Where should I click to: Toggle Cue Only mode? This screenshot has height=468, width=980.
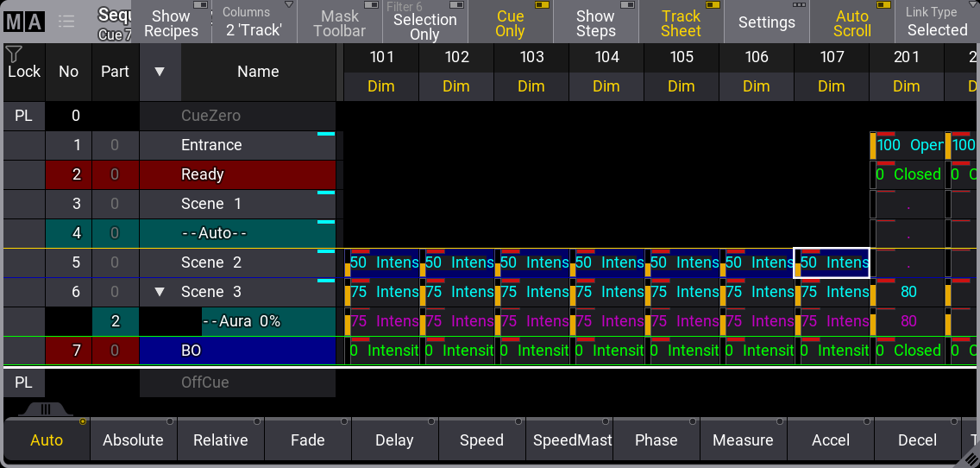point(510,22)
